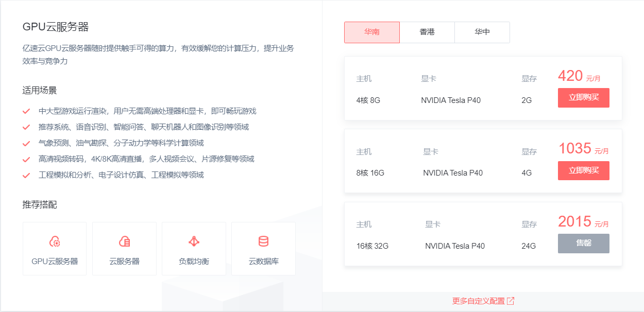The width and height of the screenshot is (644, 312).
Task: Click the checkmark before 推荐系统、语音识别
Action: 26,127
